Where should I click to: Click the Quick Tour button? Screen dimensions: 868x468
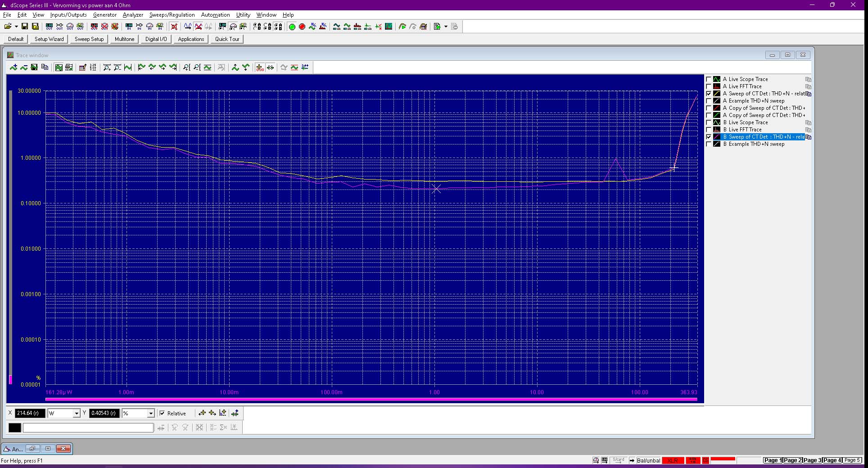[227, 39]
